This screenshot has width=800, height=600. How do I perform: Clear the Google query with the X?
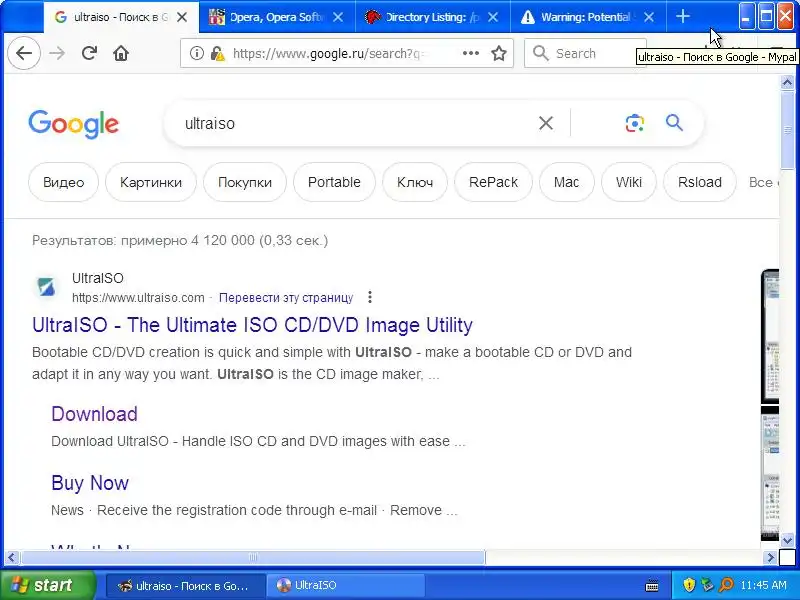546,123
